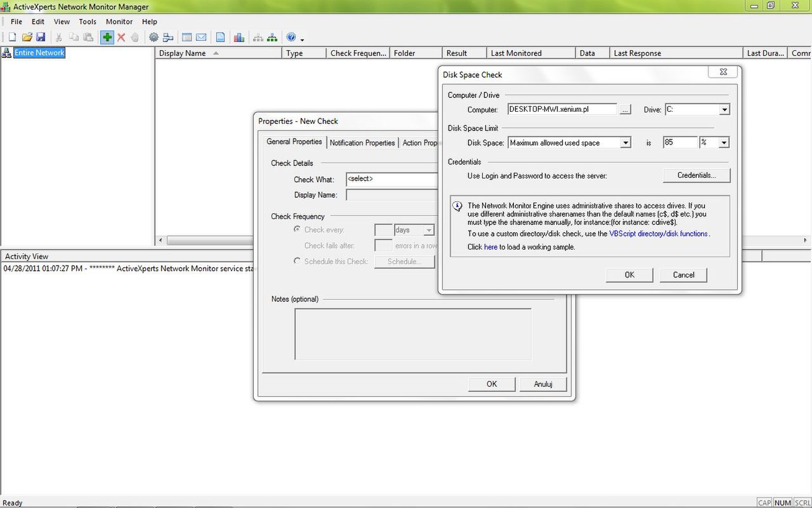Click the Cut scissors icon

59,37
